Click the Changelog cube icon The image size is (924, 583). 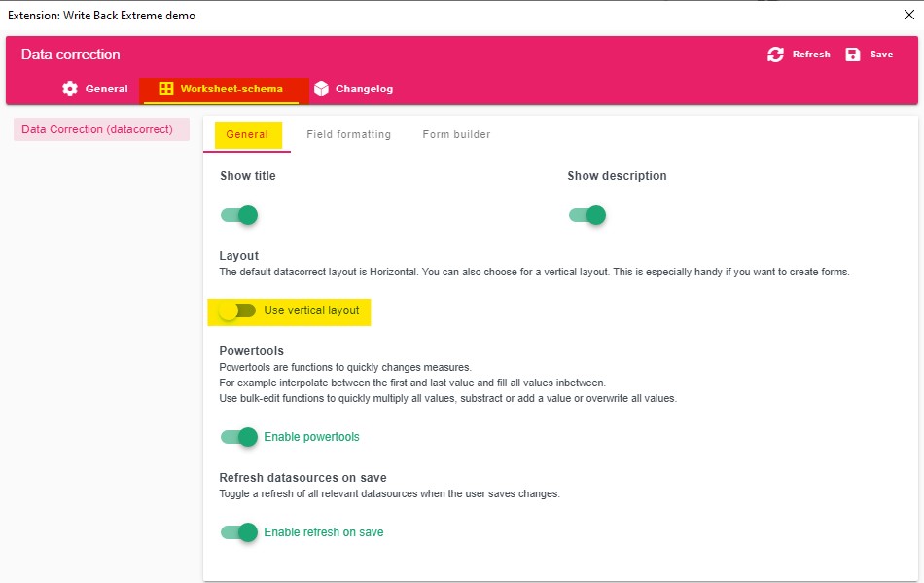pos(321,89)
